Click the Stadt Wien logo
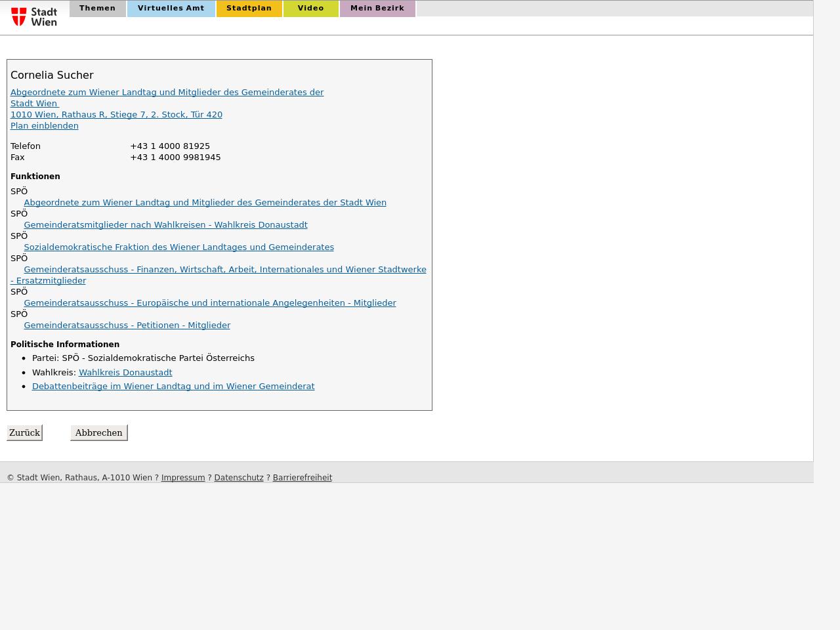The height and width of the screenshot is (630, 840). (x=34, y=16)
